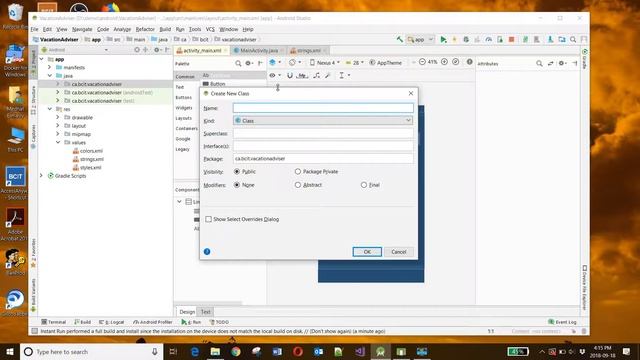Expand the manifests folder
Screen dimensions: 640x360
(x=50, y=67)
